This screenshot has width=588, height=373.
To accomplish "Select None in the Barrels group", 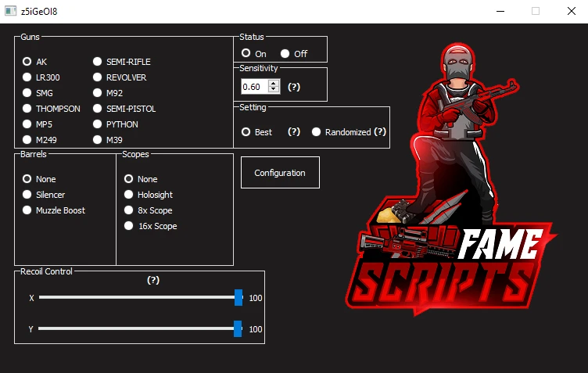I will [x=39, y=179].
